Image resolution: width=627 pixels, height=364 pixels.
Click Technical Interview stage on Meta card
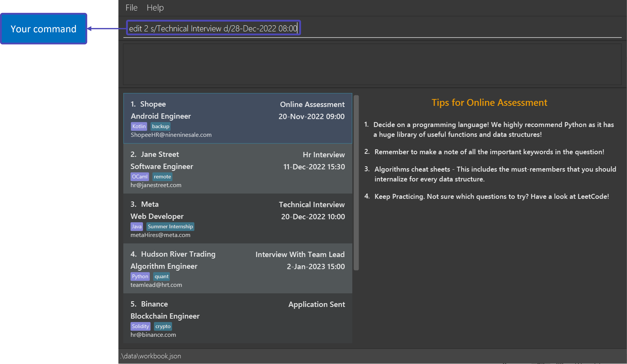click(312, 205)
